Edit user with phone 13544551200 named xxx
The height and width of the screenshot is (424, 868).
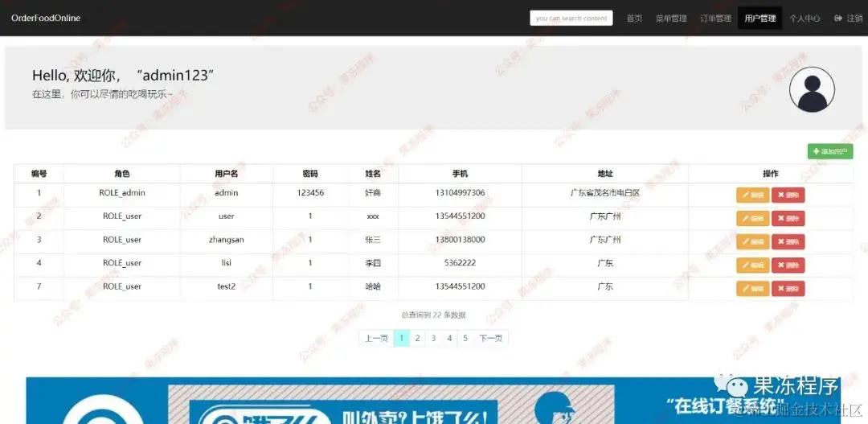pos(752,218)
